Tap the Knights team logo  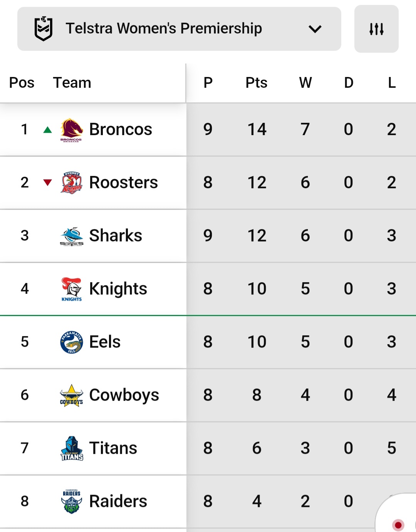71,289
